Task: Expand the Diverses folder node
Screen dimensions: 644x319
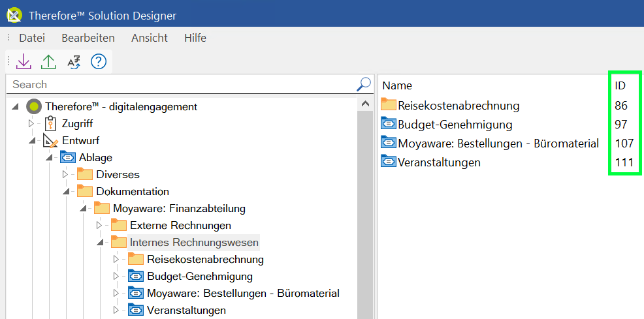Action: pos(65,174)
